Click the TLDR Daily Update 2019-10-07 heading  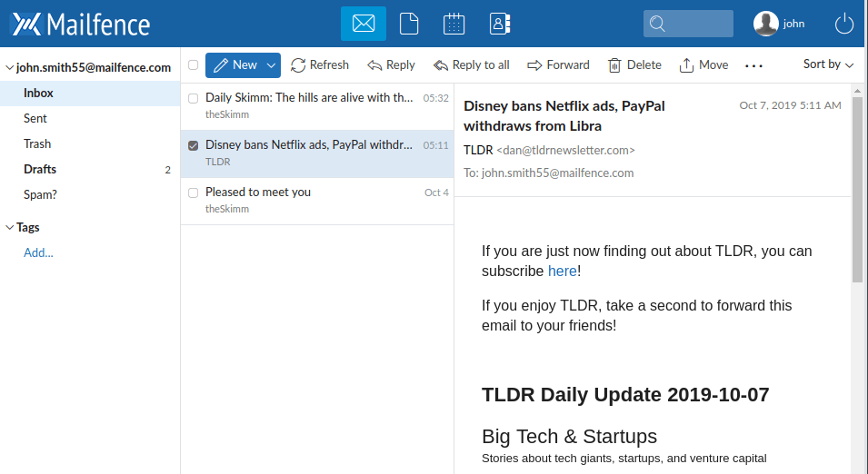click(x=625, y=395)
